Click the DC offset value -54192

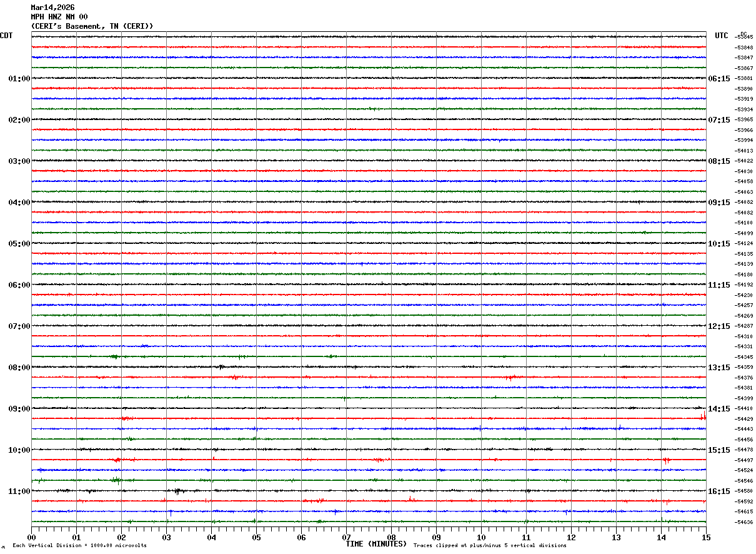[745, 285]
